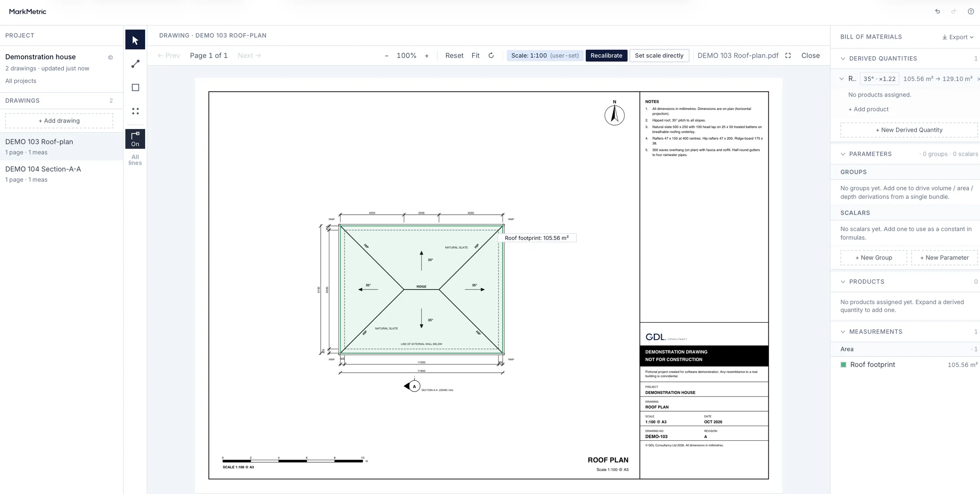
Task: Click the All lines option
Action: pyautogui.click(x=135, y=160)
